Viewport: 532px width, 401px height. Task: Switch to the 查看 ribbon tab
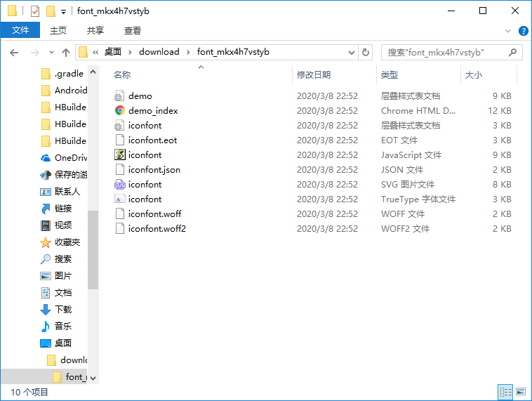click(133, 31)
